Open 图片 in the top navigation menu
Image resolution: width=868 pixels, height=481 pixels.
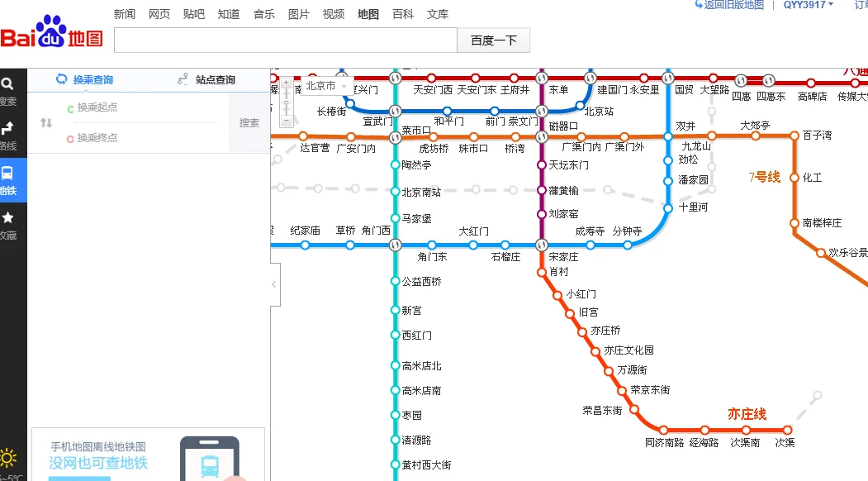coord(298,13)
